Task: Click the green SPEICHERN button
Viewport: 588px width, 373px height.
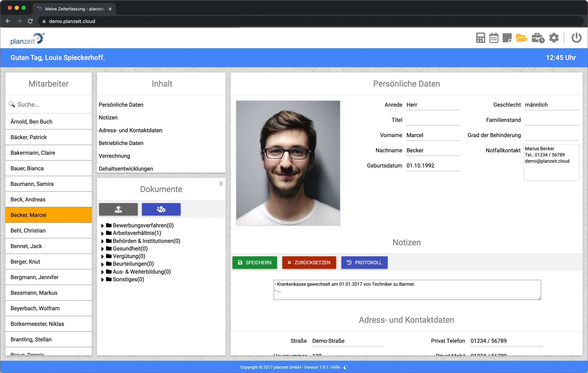Action: point(254,263)
